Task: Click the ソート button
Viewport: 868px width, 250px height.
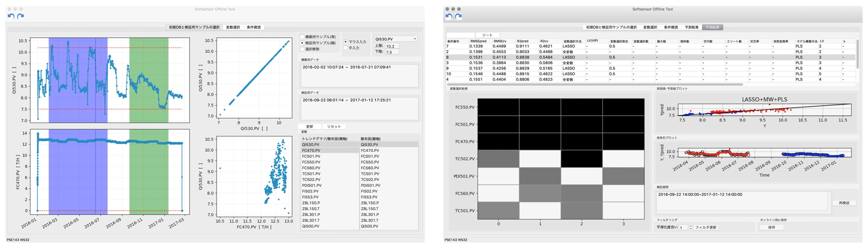Action: [487, 35]
